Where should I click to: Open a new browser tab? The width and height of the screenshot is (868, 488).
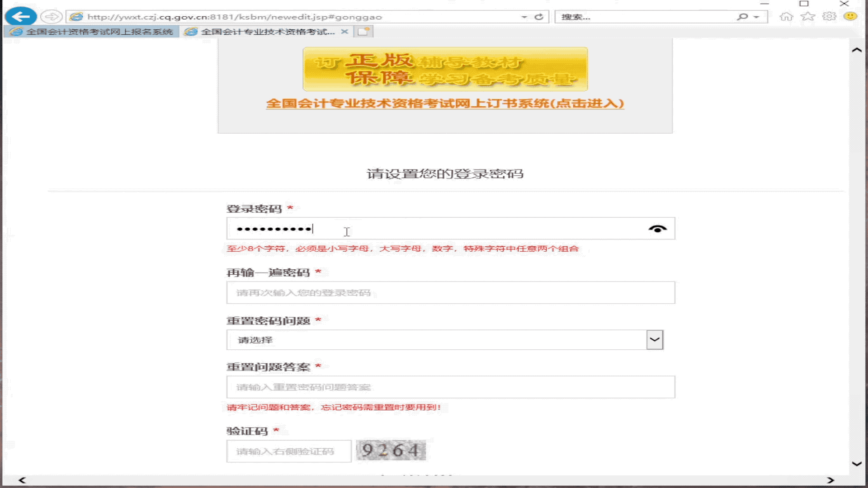pyautogui.click(x=364, y=32)
